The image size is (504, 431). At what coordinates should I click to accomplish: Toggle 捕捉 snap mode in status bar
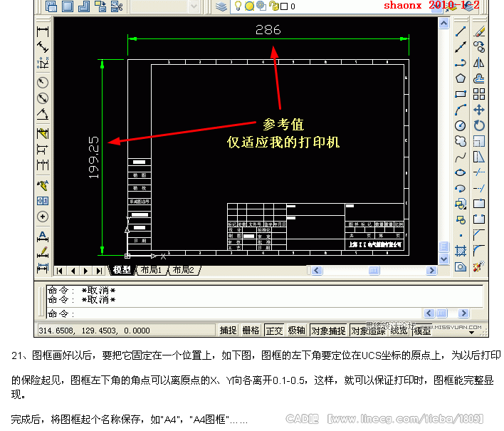pyautogui.click(x=228, y=331)
